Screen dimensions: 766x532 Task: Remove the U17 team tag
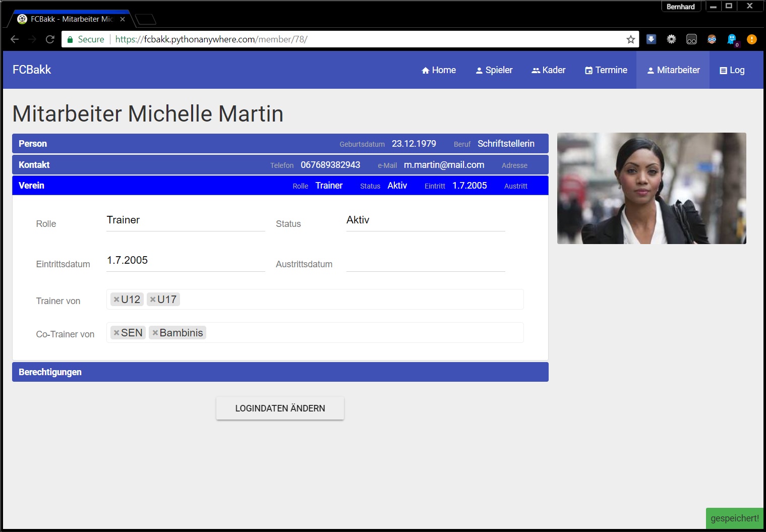153,300
